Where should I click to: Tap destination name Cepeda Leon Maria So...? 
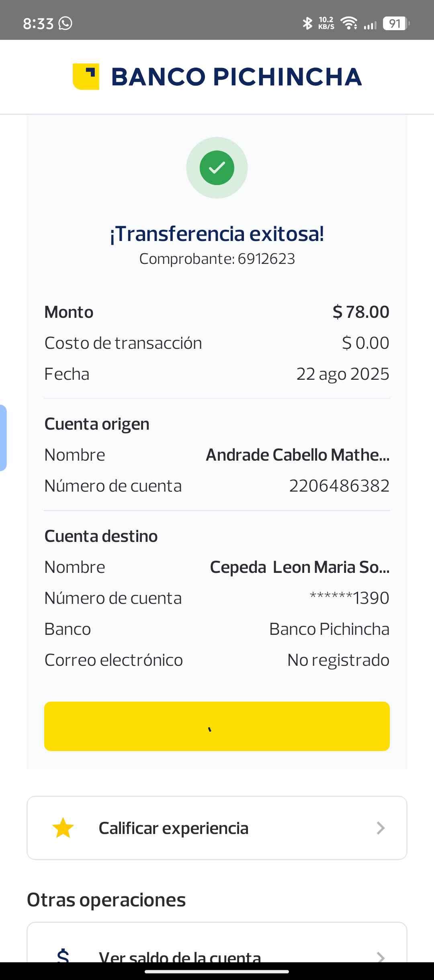[299, 567]
